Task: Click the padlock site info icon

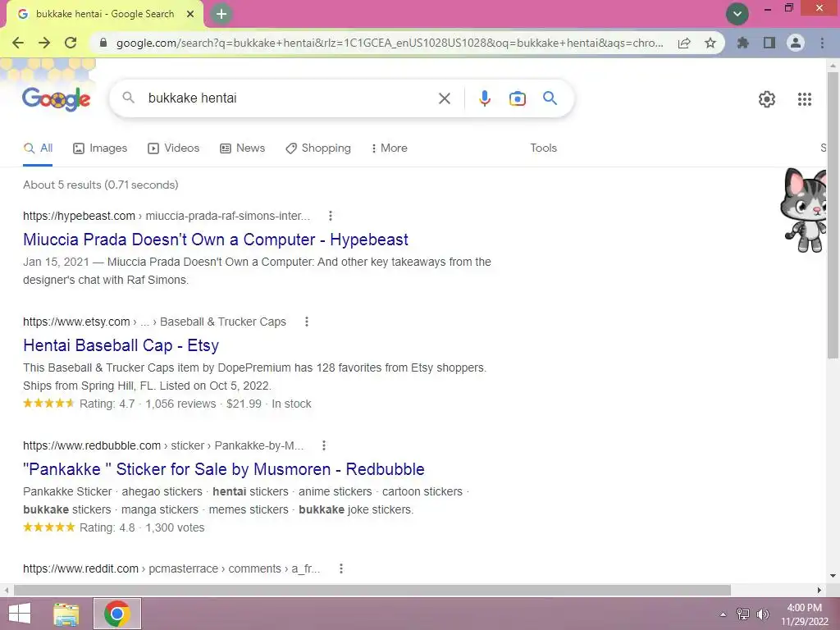Action: coord(103,43)
